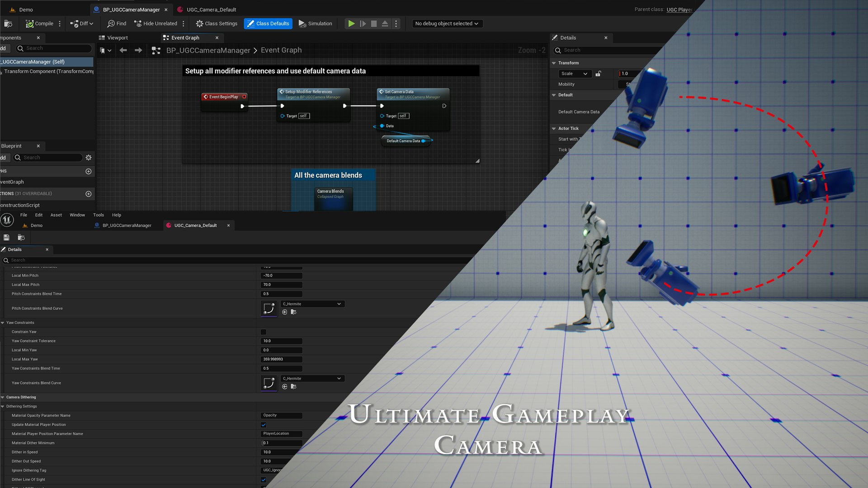Click the Class Defaults button
The height and width of the screenshot is (488, 868).
[268, 23]
